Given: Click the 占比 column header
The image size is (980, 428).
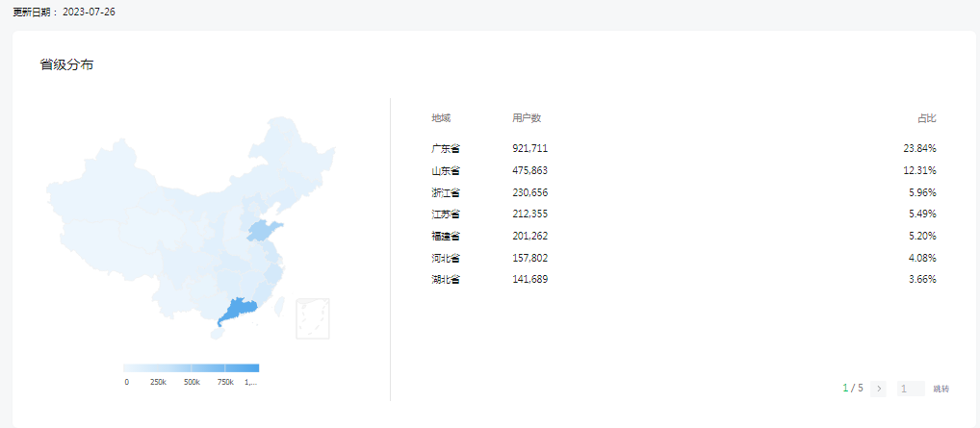Looking at the screenshot, I should [x=927, y=118].
